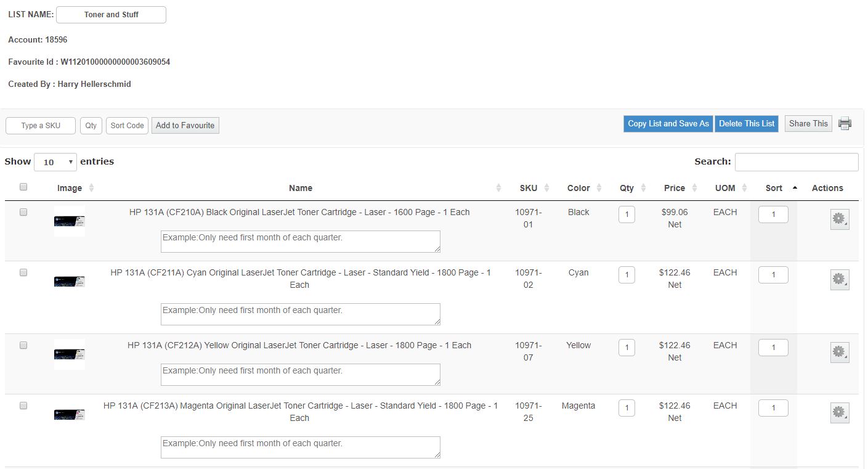Click note textarea under Magenta toner
This screenshot has height=469, width=868.
point(301,447)
